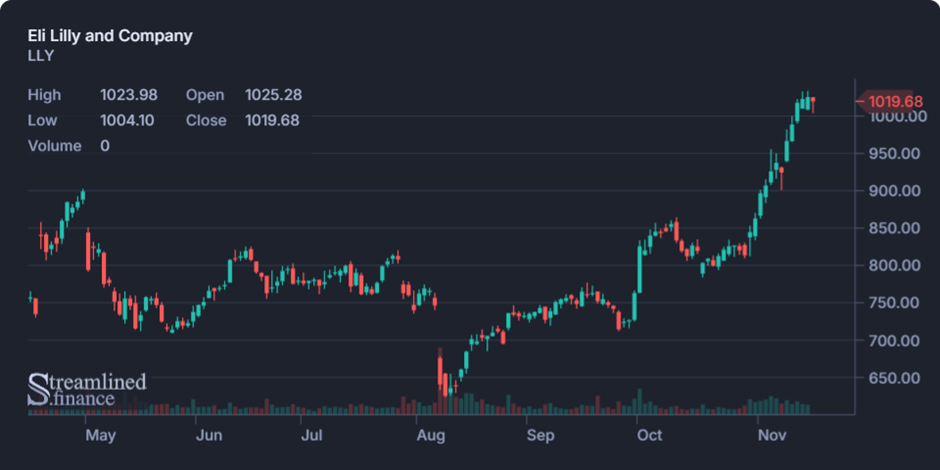Click the Eli Lilly and Company title
The width and height of the screenshot is (940, 470).
(110, 36)
